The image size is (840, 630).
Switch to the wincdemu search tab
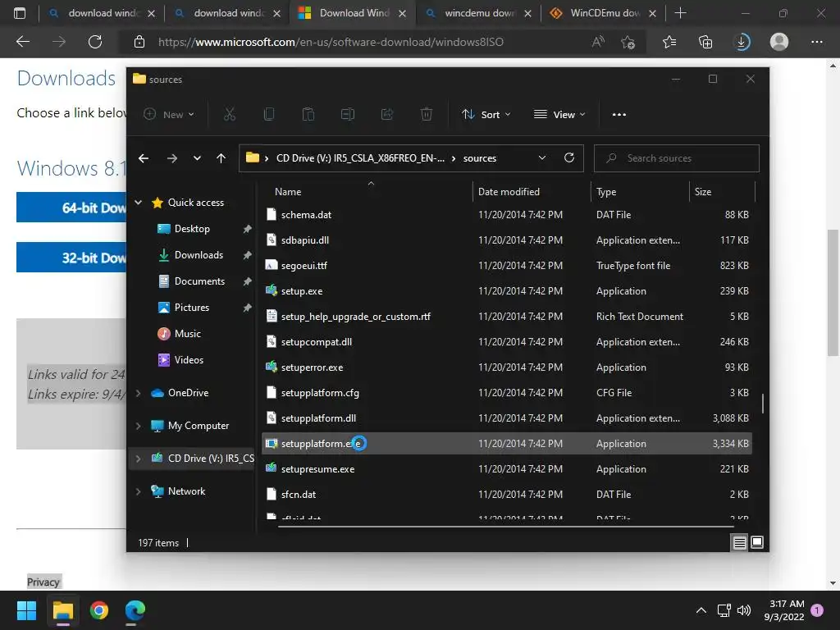tap(477, 13)
